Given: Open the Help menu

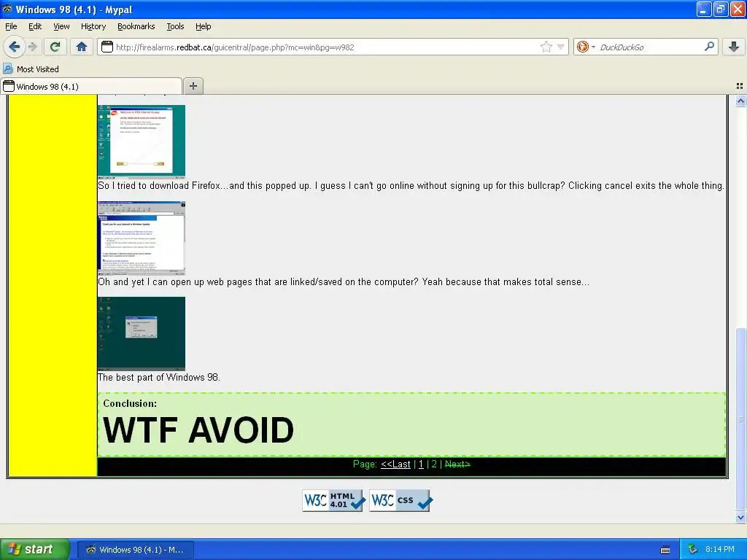Looking at the screenshot, I should coord(203,26).
